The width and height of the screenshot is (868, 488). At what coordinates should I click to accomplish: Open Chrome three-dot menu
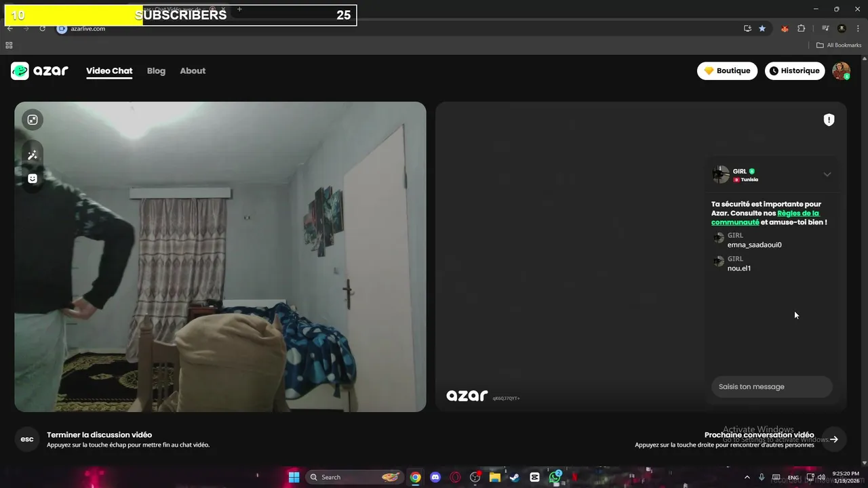[858, 28]
